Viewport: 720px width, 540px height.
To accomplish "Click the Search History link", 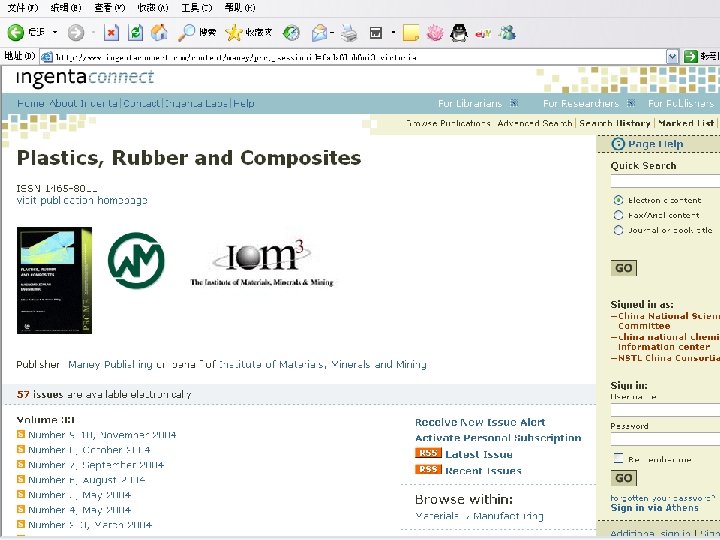I will (614, 124).
